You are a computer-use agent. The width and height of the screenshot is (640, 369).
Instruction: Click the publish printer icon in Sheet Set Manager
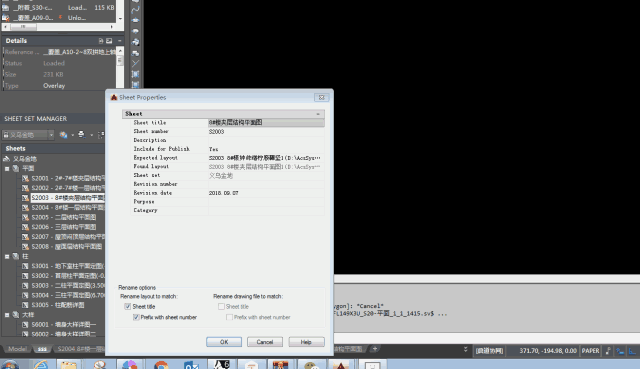pos(81,135)
